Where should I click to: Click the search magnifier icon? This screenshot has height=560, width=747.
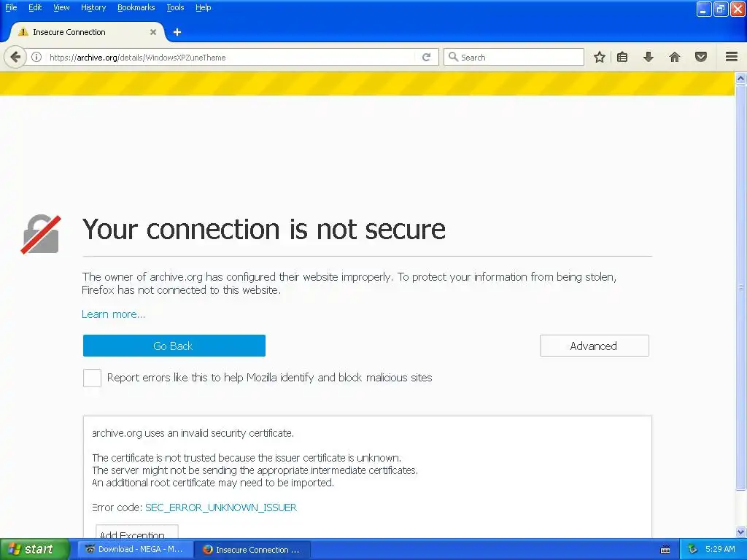point(453,57)
